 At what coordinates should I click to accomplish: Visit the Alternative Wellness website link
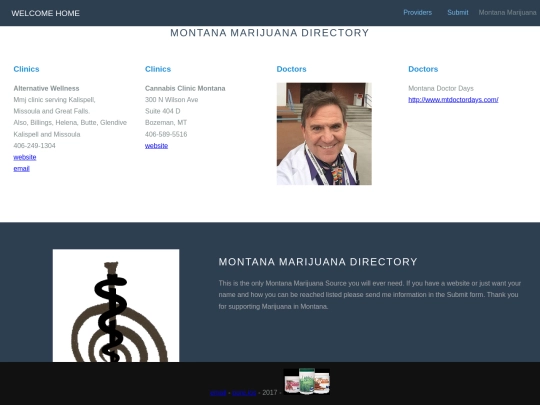click(25, 157)
